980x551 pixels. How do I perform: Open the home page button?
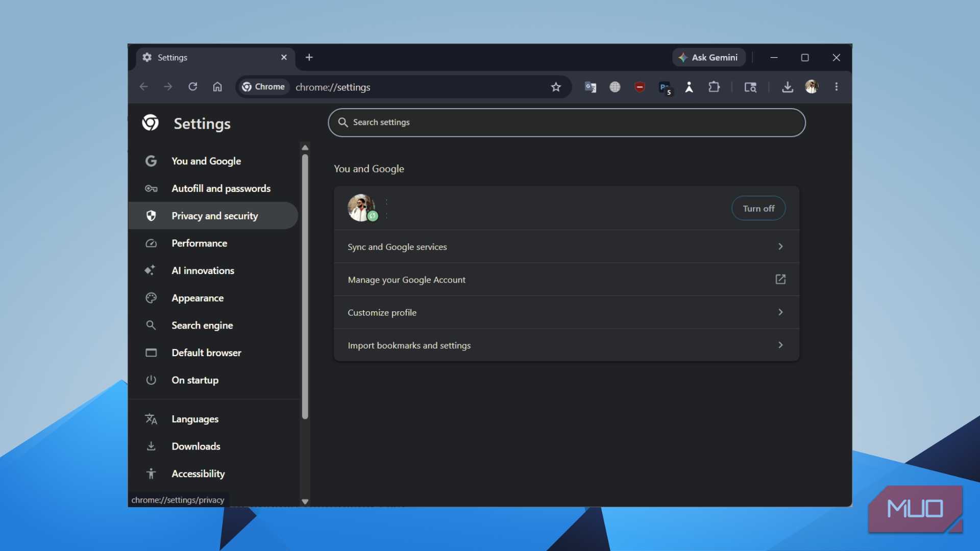(217, 87)
